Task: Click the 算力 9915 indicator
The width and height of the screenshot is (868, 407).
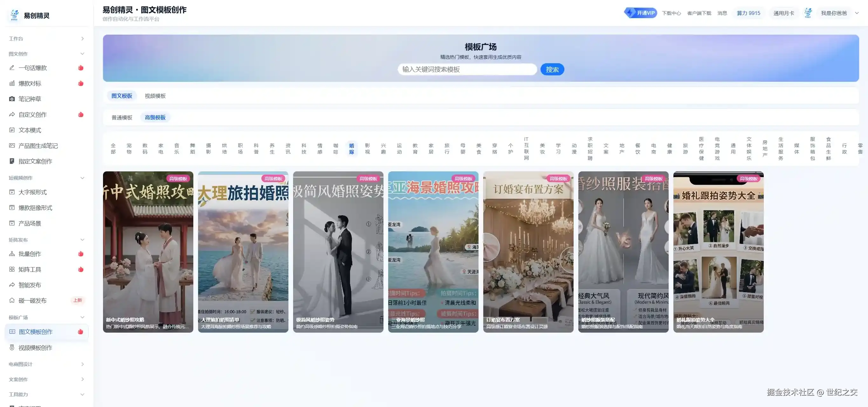Action: (748, 13)
